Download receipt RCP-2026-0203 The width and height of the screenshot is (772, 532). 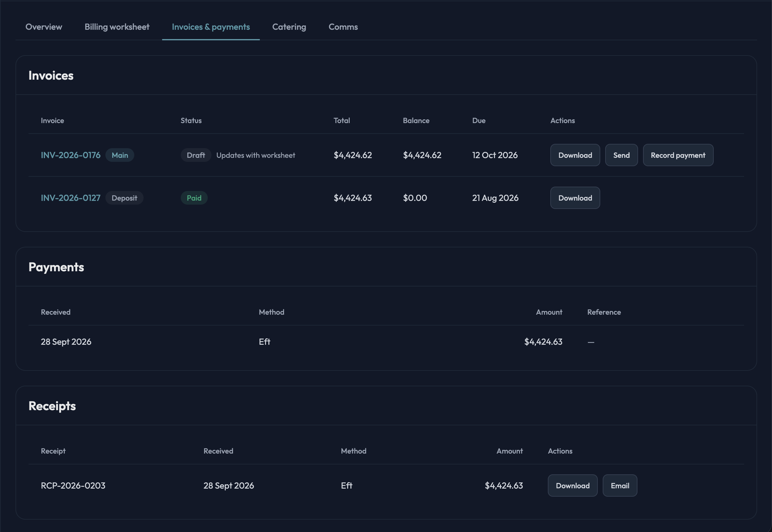[x=573, y=485]
